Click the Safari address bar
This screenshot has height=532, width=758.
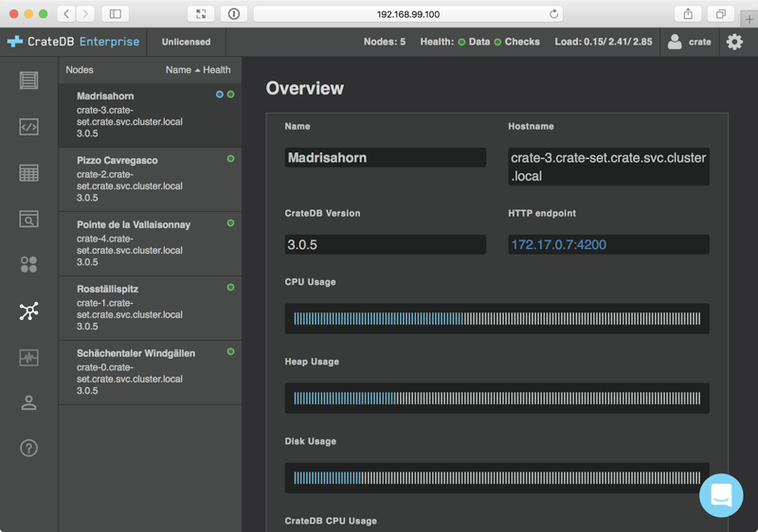click(x=408, y=14)
